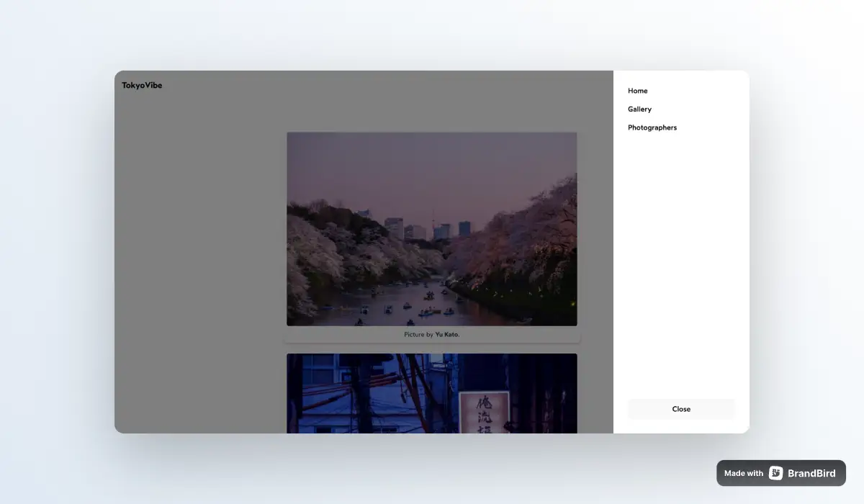This screenshot has height=504, width=864.
Task: Click the BrandBird name in badge
Action: (811, 473)
